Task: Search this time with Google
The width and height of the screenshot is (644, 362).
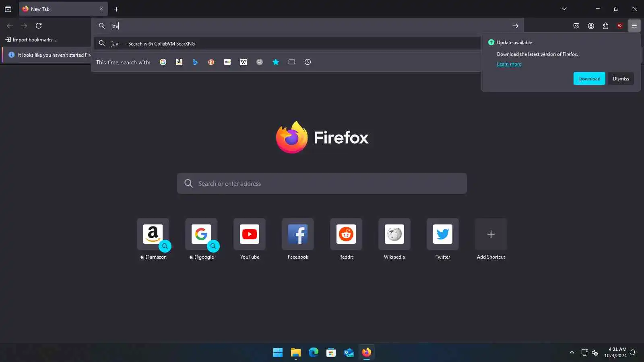Action: [163, 62]
